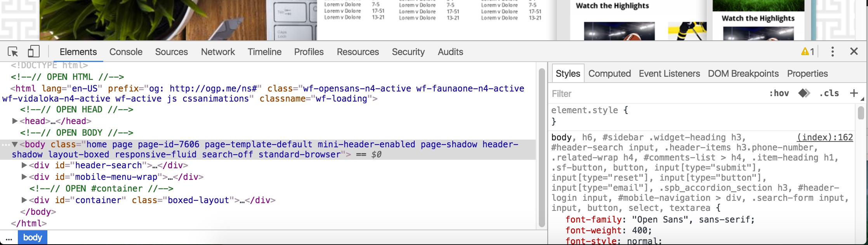Open DevTools three-dot customize menu
The height and width of the screenshot is (245, 868).
832,52
